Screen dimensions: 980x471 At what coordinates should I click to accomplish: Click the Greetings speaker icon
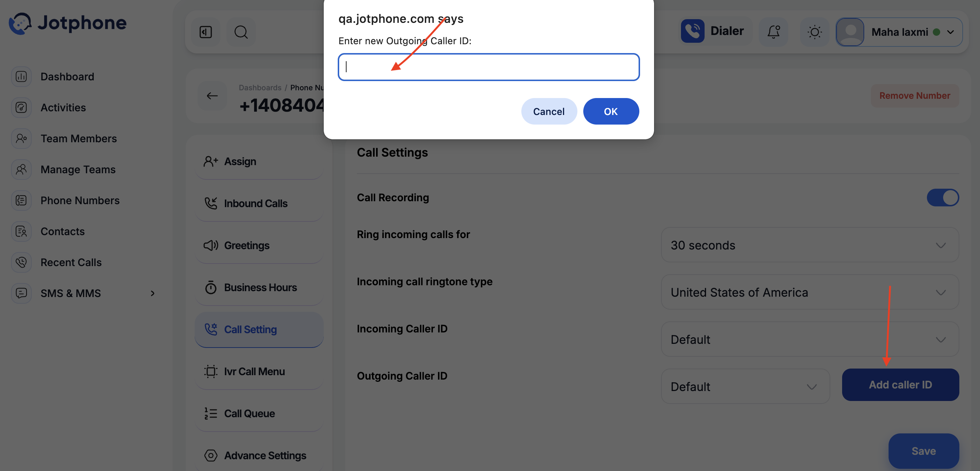[x=211, y=245]
